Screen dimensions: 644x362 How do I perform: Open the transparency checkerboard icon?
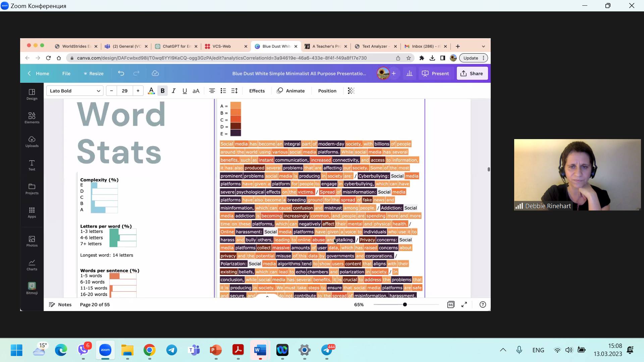(351, 91)
